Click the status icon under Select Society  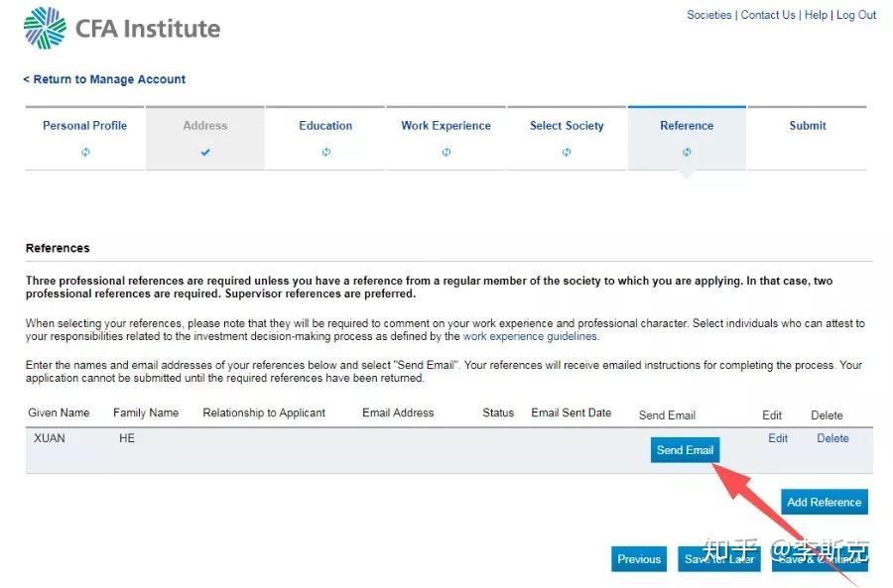click(567, 152)
